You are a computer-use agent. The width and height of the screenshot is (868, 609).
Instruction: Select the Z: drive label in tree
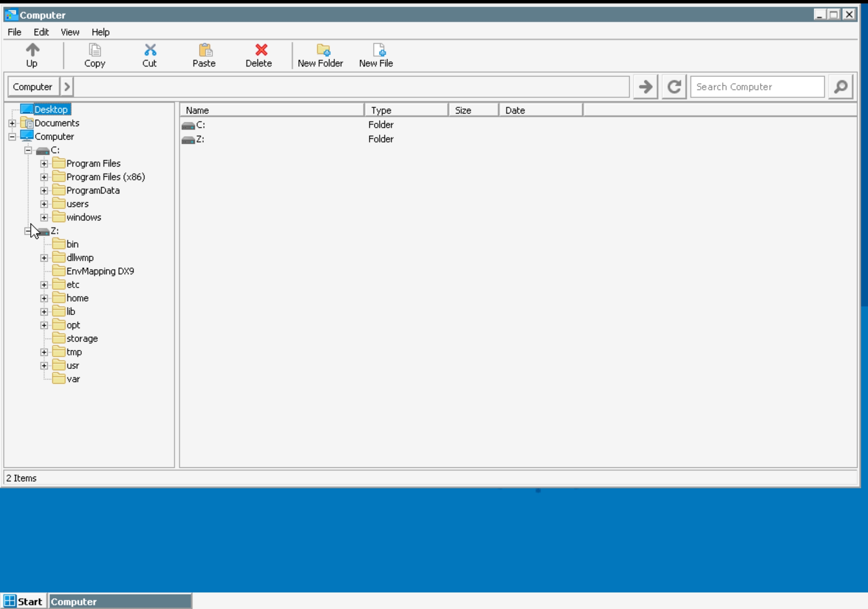(x=55, y=231)
